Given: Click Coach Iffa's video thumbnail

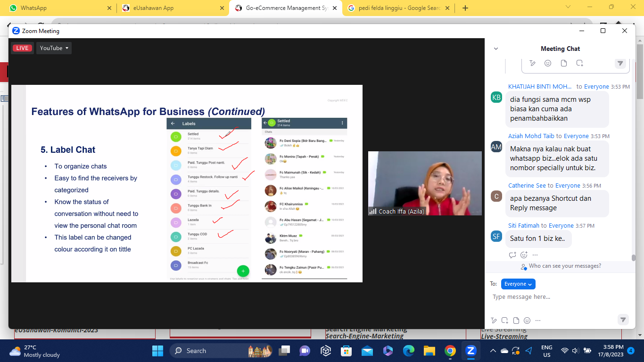Looking at the screenshot, I should pos(425,183).
